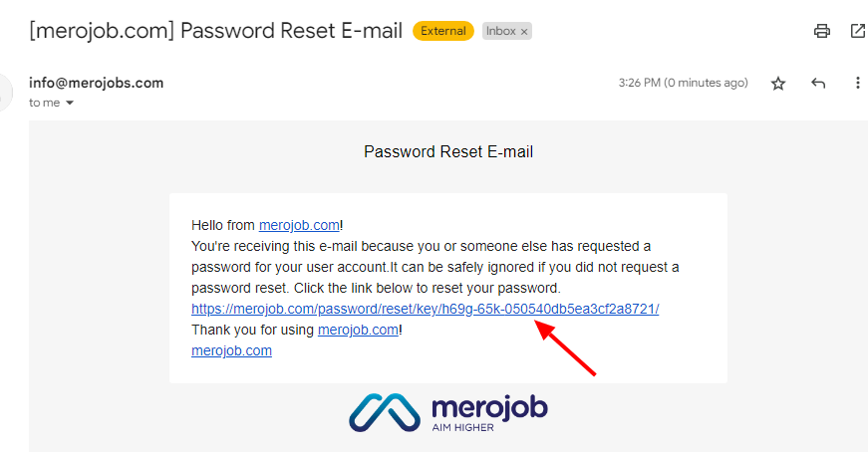Click the sender's profile avatar
Screen dimensions: 868x452
5,92
